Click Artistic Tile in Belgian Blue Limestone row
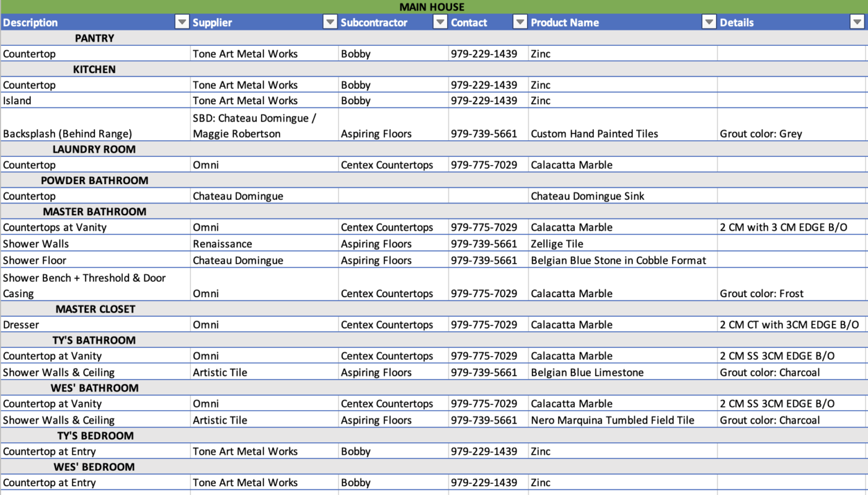 [x=264, y=372]
